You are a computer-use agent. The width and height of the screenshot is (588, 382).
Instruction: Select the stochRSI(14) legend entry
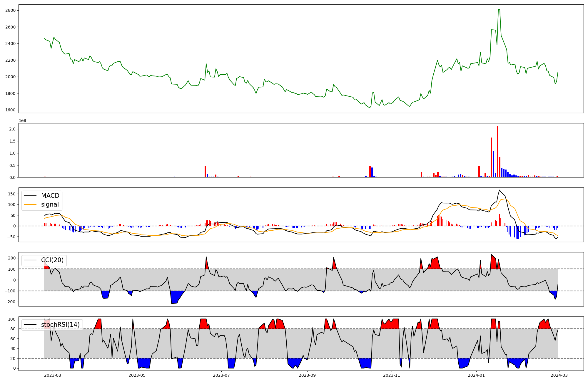60,325
